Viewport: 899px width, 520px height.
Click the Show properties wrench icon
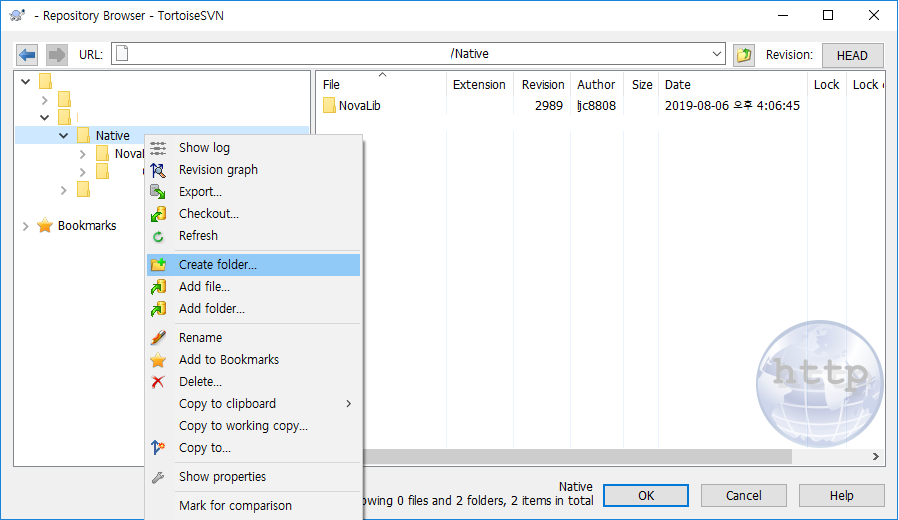coord(158,477)
